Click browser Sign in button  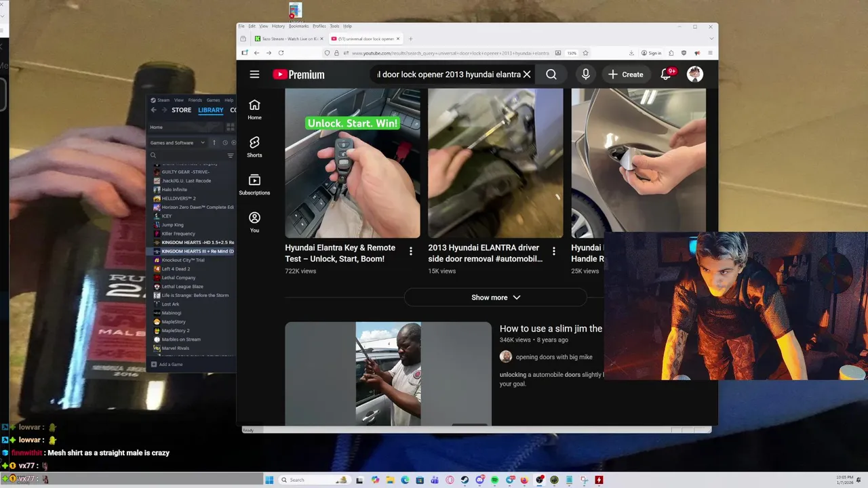pos(651,53)
